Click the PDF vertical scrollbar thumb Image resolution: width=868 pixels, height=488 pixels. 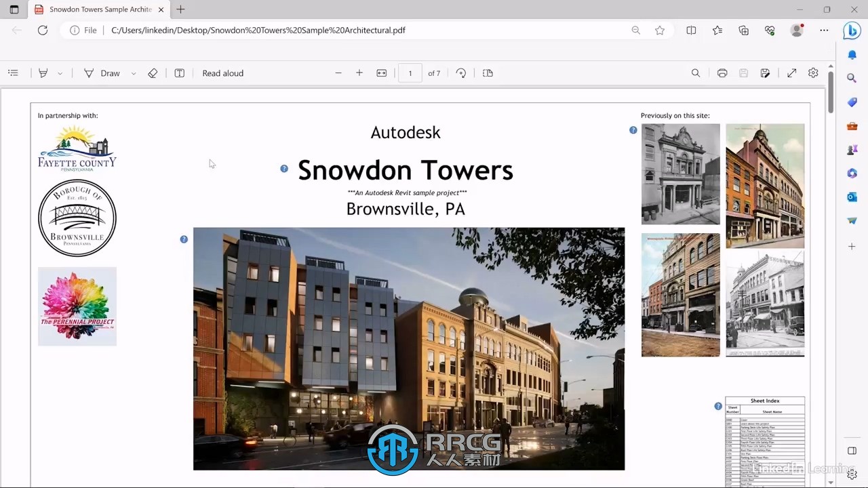click(x=831, y=92)
